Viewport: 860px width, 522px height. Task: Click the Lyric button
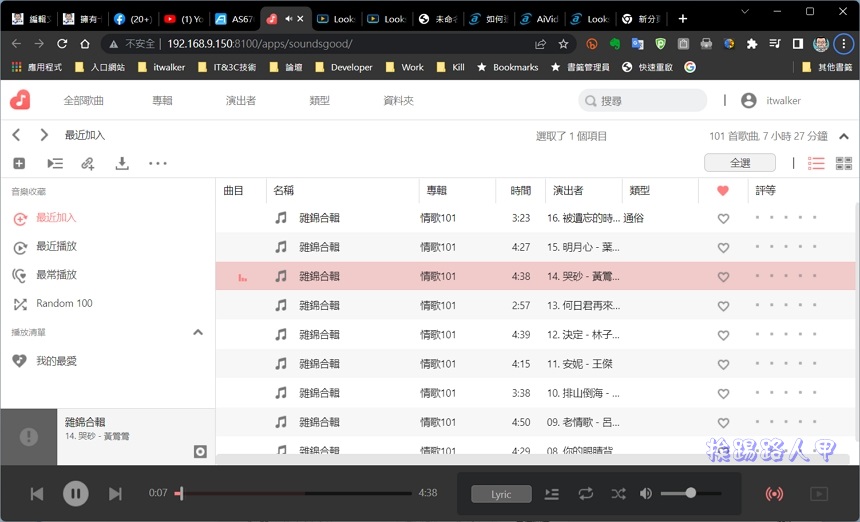click(x=501, y=494)
